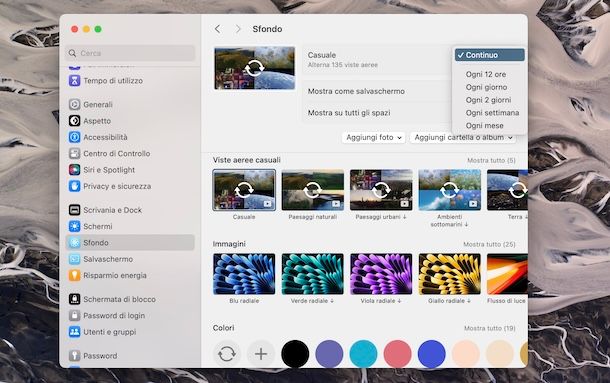Select Giallo radiale wallpaper

pos(449,274)
